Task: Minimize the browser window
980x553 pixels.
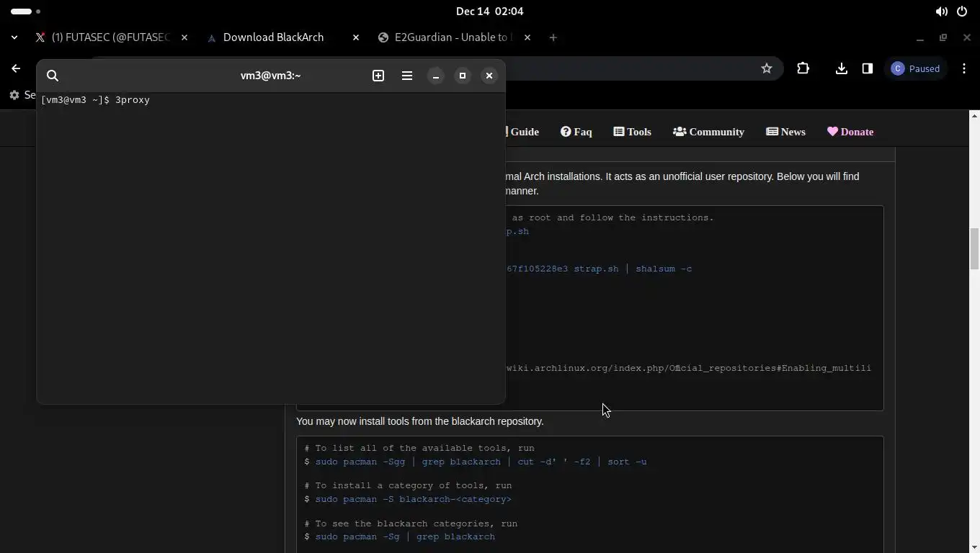Action: pos(920,37)
